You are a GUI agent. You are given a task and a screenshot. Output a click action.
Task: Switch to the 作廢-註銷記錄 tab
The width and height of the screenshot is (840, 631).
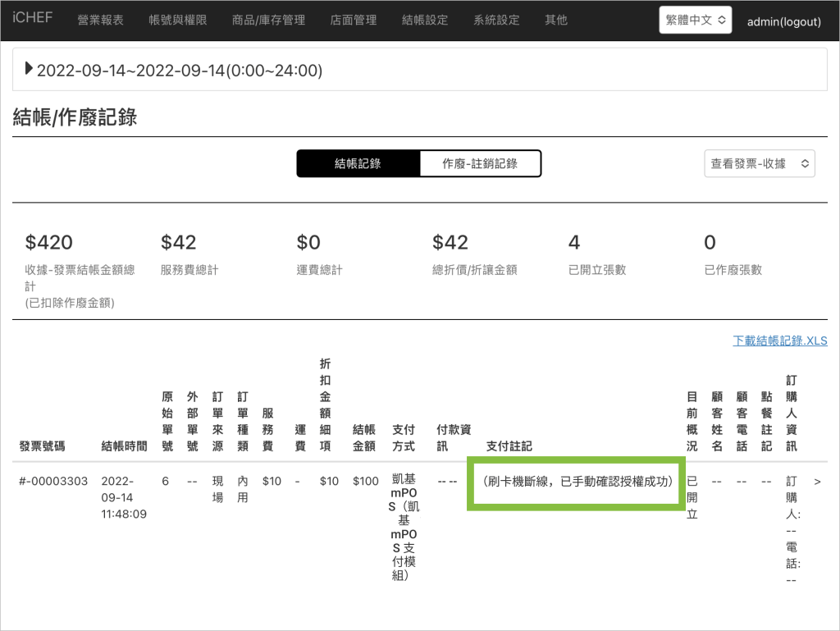(x=480, y=163)
